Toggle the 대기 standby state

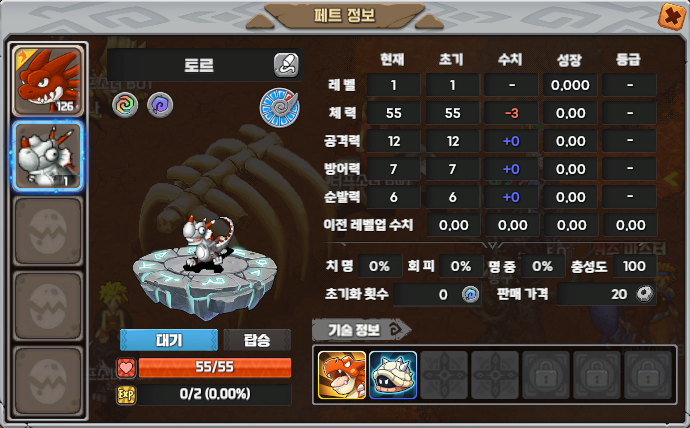169,340
